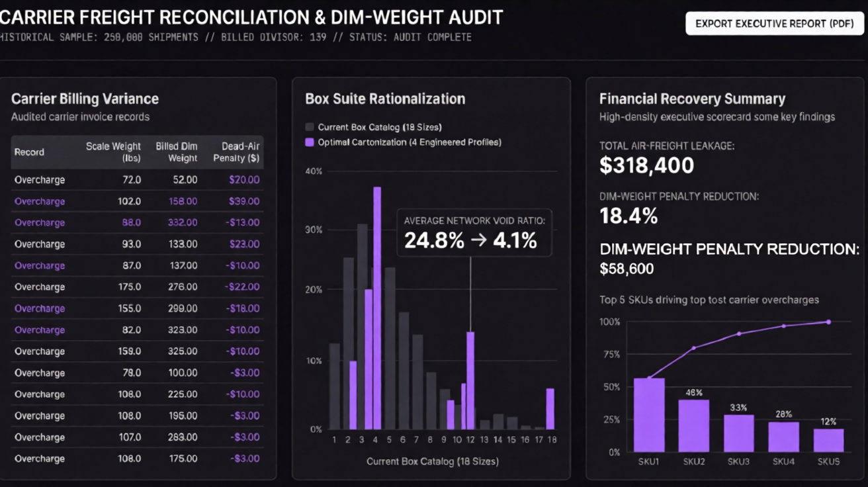The height and width of the screenshot is (487, 868).
Task: Click the final cumulative line point at 100%
Action: (828, 322)
